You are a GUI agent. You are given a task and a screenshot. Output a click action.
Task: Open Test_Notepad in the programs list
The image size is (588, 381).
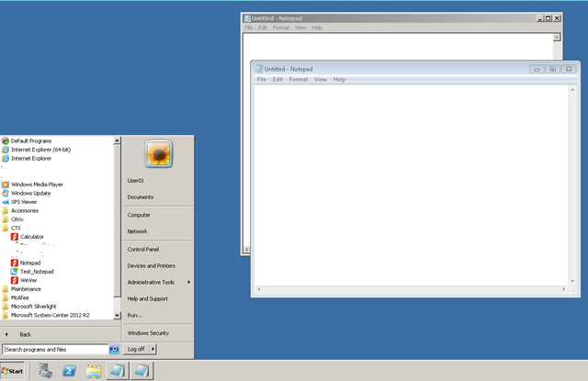(x=37, y=272)
